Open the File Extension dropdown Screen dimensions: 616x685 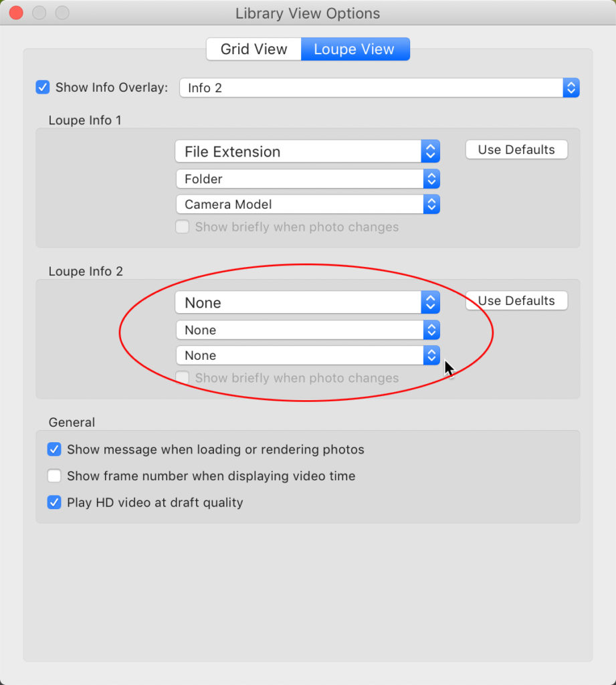[x=307, y=152]
